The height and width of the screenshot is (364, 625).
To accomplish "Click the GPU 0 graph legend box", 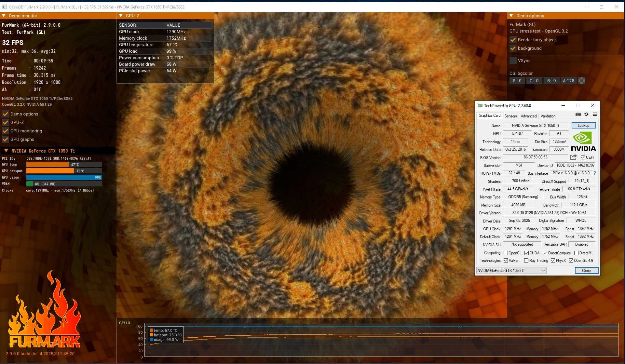I will [166, 335].
